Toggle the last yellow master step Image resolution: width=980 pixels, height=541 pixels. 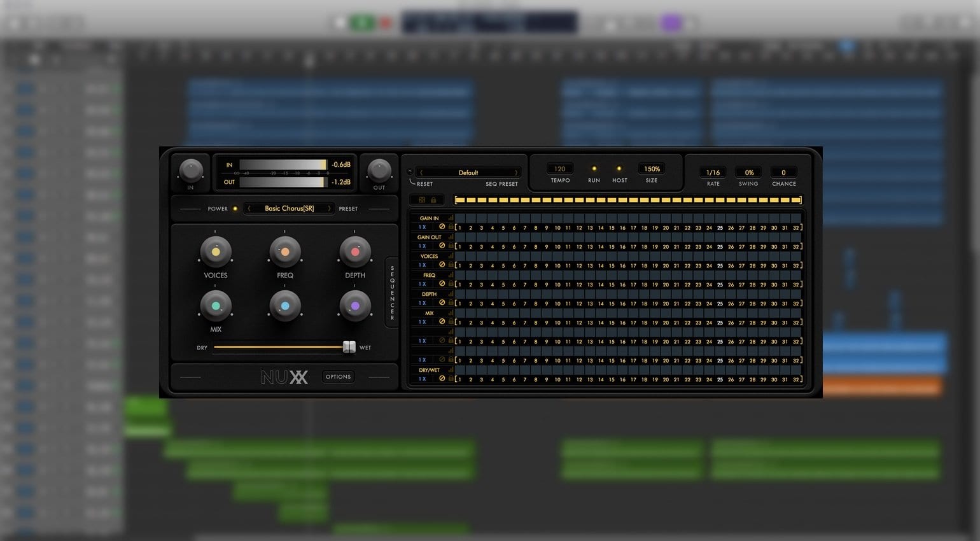pos(796,200)
